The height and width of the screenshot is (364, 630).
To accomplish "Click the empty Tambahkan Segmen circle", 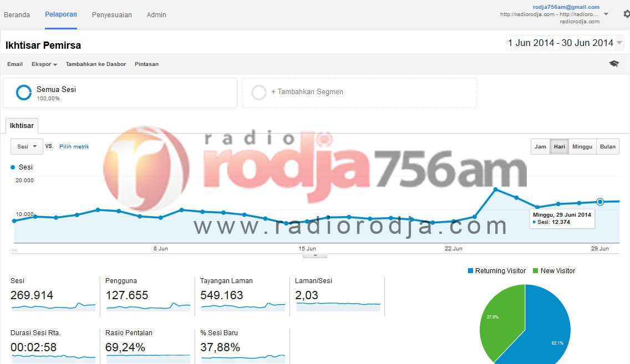I will click(x=259, y=93).
